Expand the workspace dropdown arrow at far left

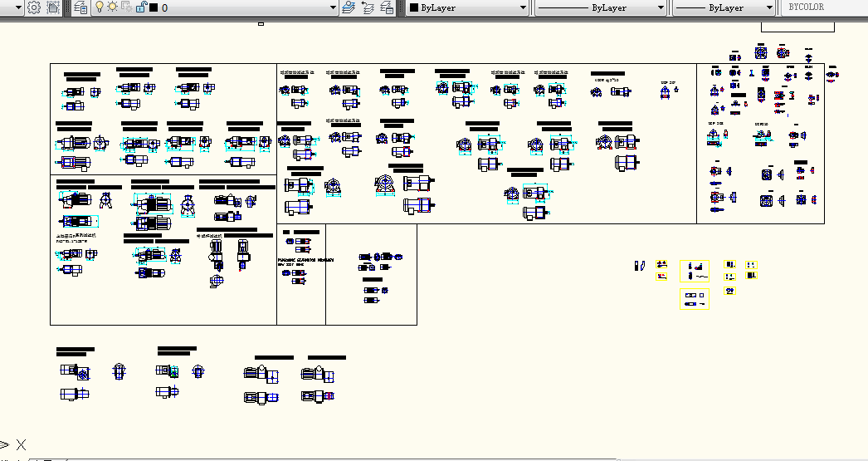click(x=18, y=7)
